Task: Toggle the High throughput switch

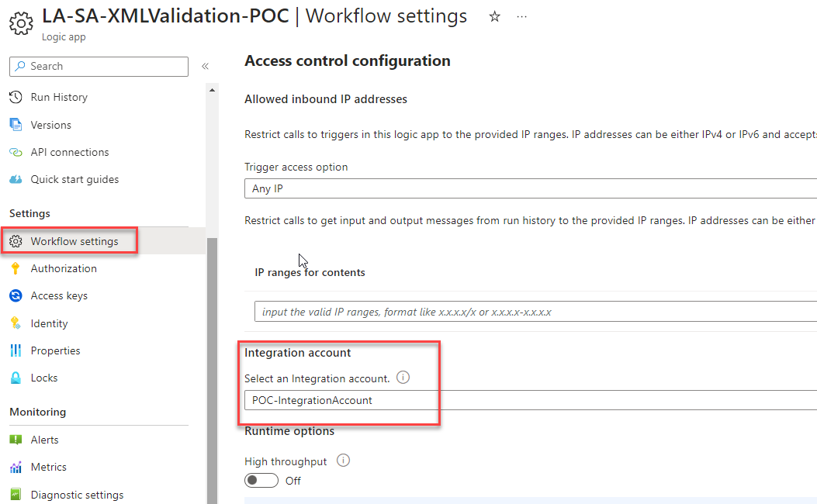Action: [261, 481]
